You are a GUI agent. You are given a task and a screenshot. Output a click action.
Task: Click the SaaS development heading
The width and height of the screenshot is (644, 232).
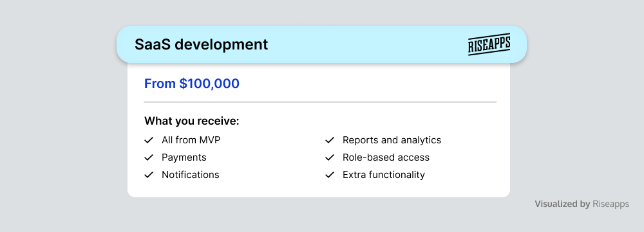[201, 44]
